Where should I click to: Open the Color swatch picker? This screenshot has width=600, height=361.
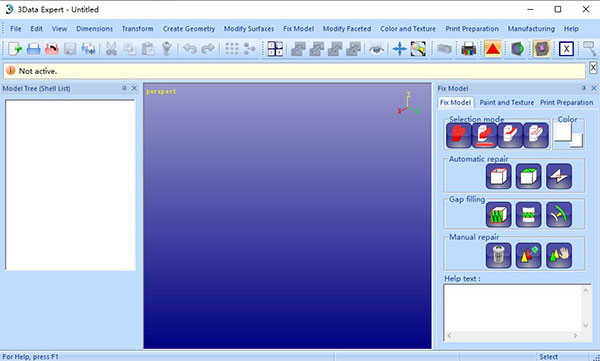coord(568,135)
